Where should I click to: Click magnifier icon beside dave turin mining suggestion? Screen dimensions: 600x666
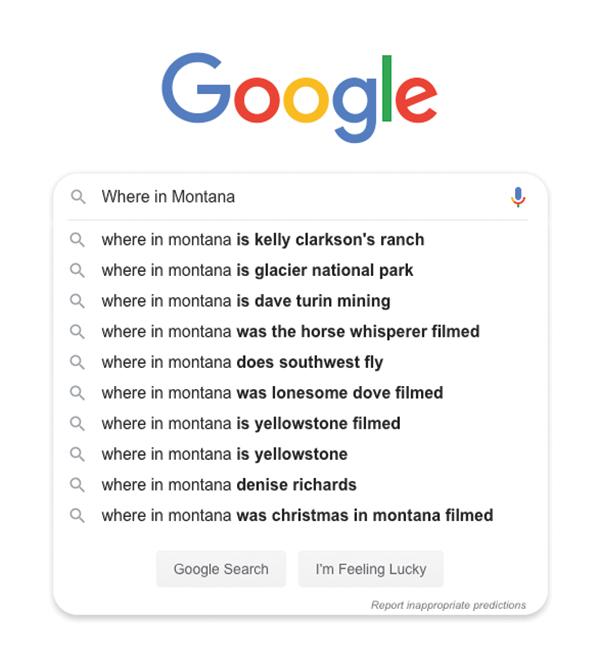[x=77, y=301]
